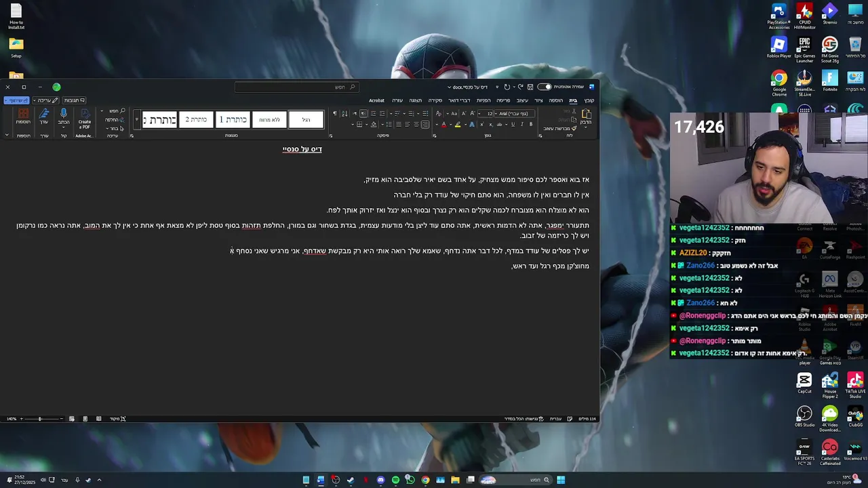Screen dimensions: 868x488
Task: Click the Cut scissors icon
Action: [574, 111]
